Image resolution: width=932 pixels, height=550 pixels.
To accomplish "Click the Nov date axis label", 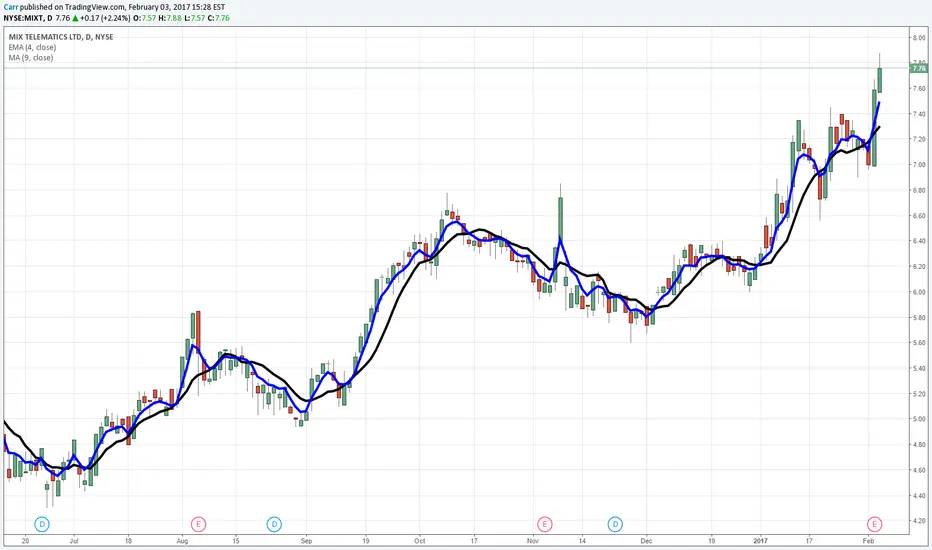I will [533, 541].
